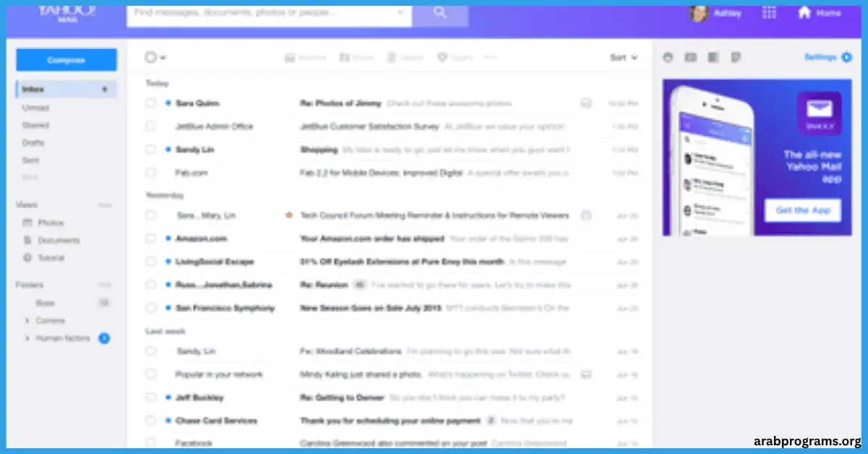This screenshot has width=868, height=454.
Task: Tick the Chase Card Services email checkbox
Action: click(150, 420)
